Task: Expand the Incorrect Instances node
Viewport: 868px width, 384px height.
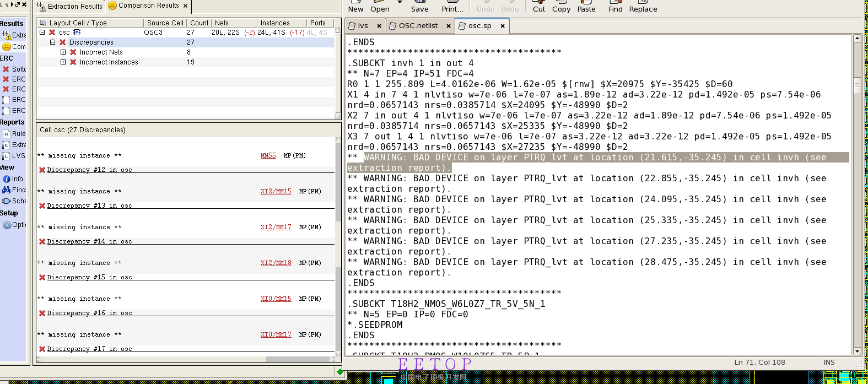Action: point(63,62)
